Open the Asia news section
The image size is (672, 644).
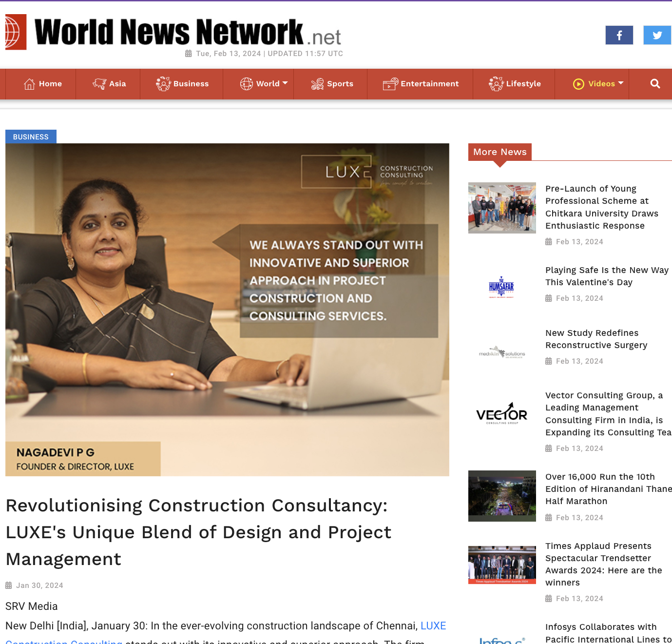(x=109, y=84)
